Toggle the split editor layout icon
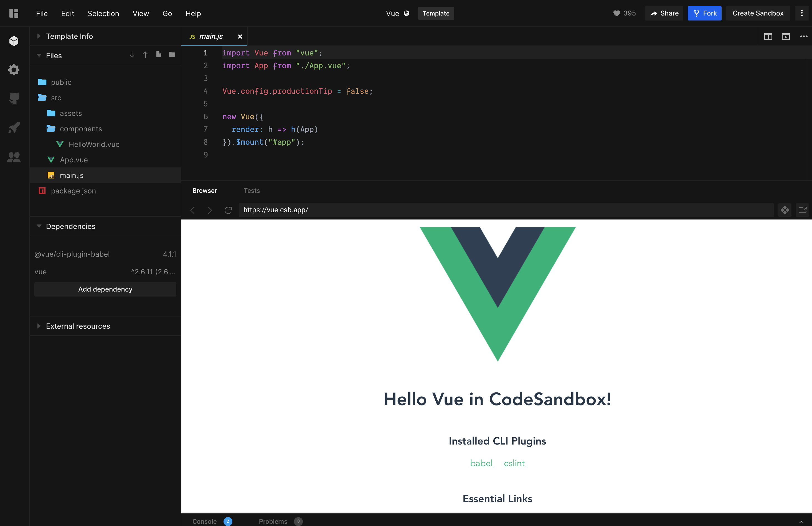 (768, 37)
